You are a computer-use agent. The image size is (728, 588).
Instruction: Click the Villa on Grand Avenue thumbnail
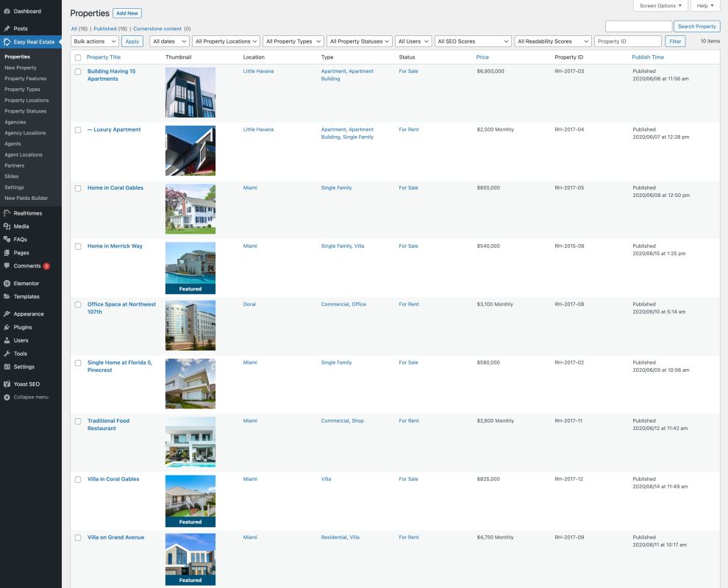[190, 559]
